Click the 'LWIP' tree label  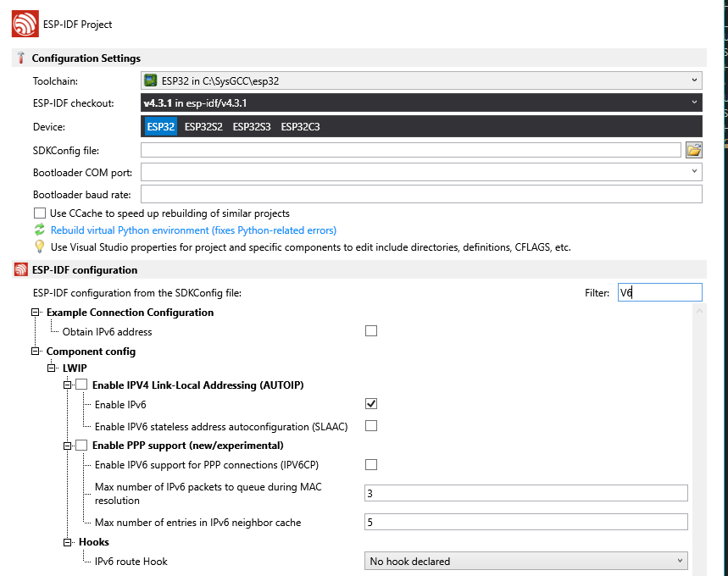(75, 368)
